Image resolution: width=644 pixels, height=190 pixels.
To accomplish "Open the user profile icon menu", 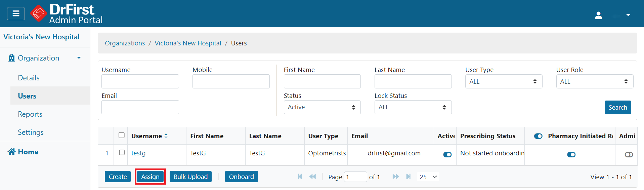I will coord(598,15).
